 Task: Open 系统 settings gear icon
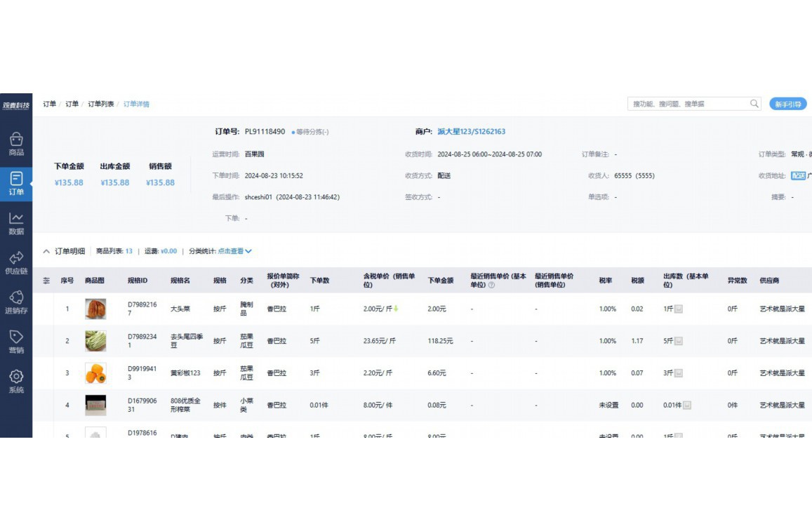click(16, 382)
